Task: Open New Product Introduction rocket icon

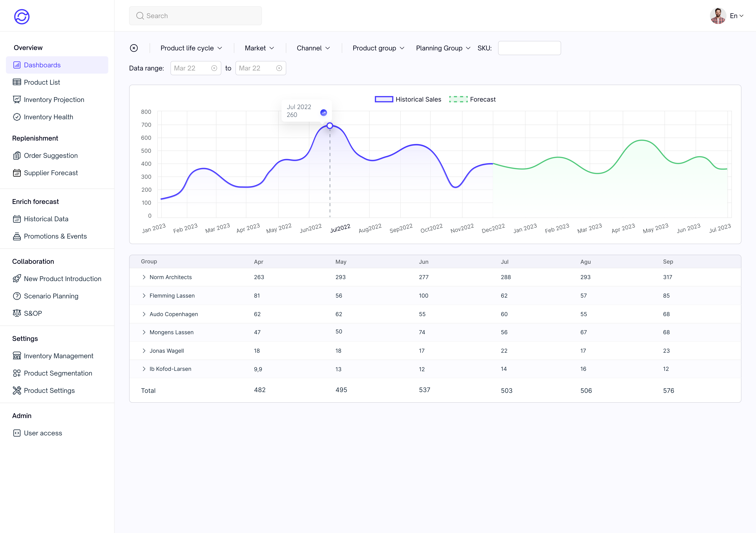Action: click(17, 279)
